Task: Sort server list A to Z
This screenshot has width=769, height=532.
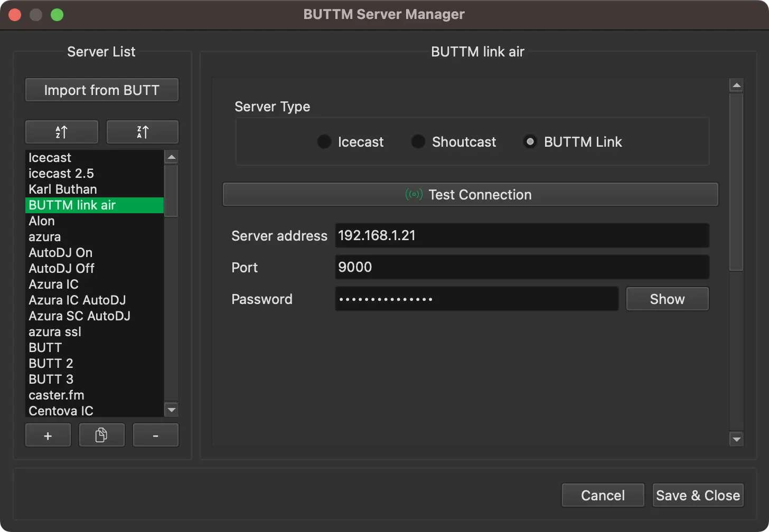Action: (62, 132)
